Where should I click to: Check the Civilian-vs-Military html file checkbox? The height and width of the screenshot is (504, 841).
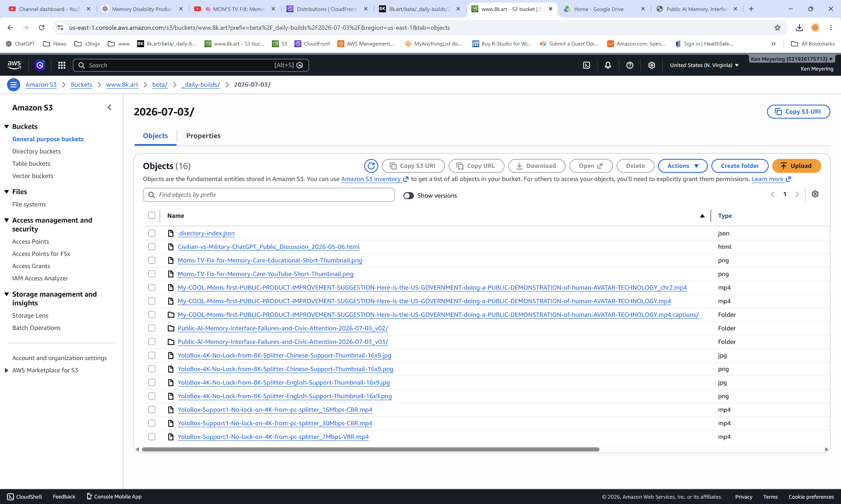tap(152, 247)
